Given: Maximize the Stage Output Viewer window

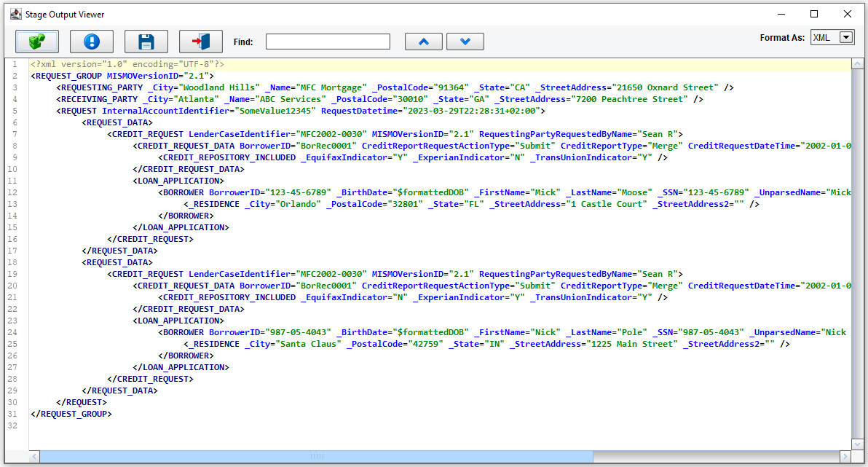Looking at the screenshot, I should [x=814, y=14].
